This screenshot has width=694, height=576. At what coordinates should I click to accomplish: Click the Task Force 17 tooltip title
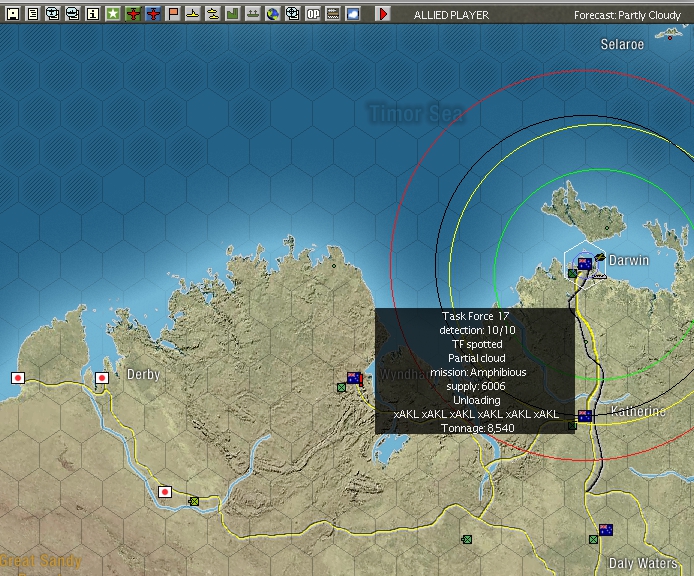(475, 316)
